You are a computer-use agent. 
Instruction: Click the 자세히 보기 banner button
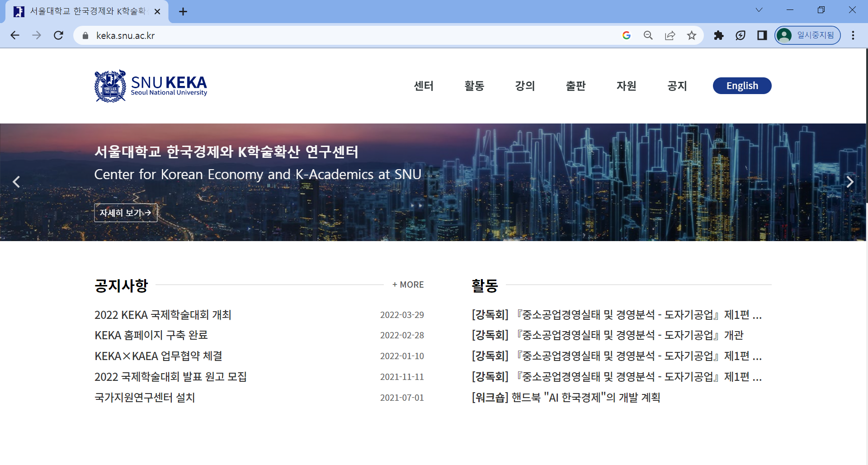coord(126,213)
